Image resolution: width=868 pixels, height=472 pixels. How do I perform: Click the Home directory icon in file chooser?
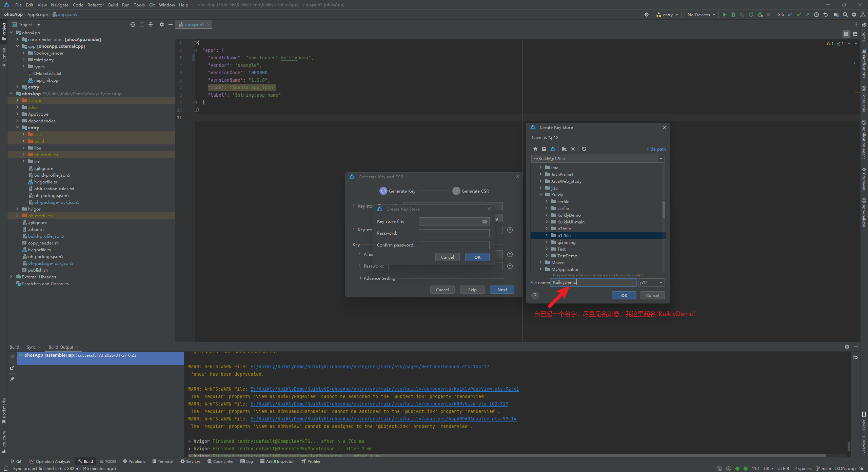535,149
